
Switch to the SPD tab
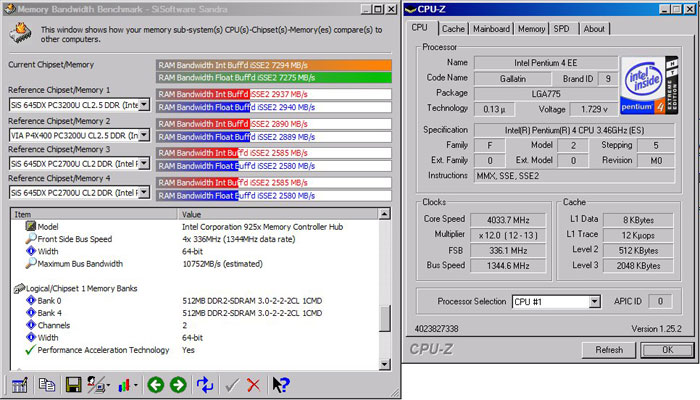561,29
